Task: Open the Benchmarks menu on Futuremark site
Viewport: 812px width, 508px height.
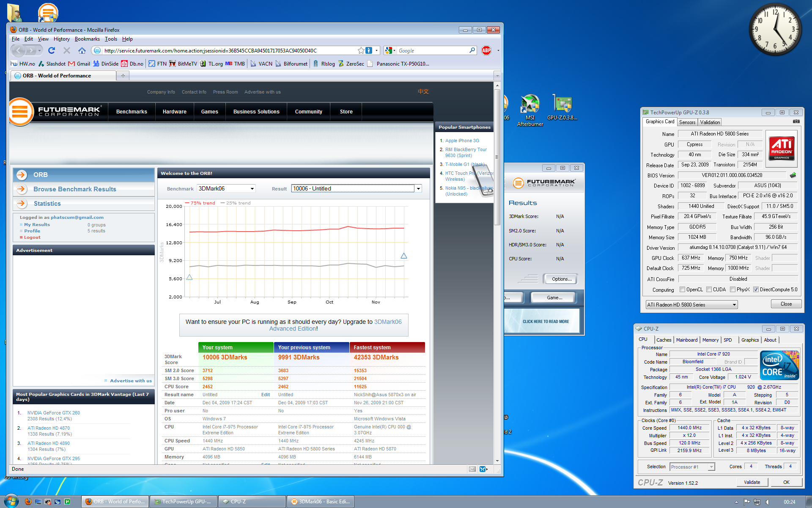Action: [132, 112]
